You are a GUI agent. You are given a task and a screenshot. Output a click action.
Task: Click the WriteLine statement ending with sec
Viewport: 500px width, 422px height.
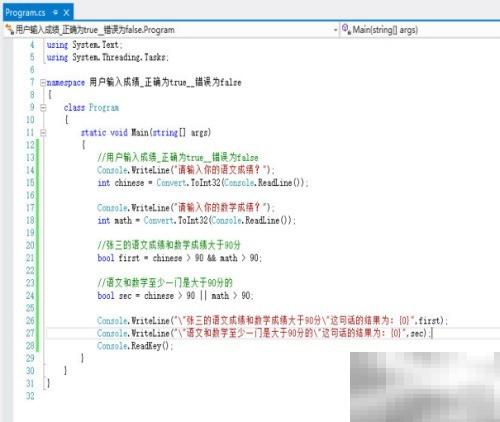pos(265,333)
